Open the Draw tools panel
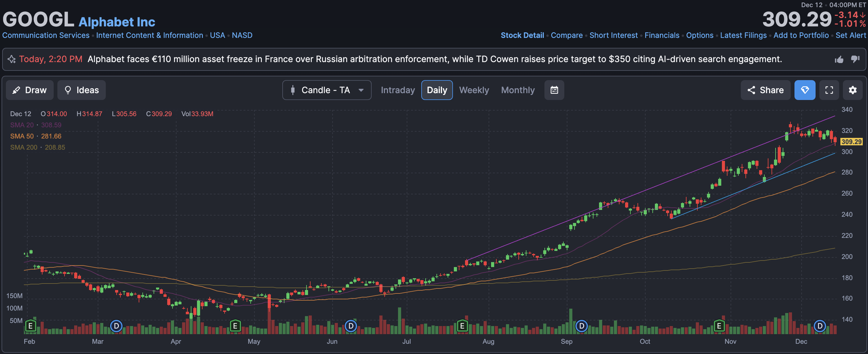Screen dimensions: 868x354 [30, 90]
